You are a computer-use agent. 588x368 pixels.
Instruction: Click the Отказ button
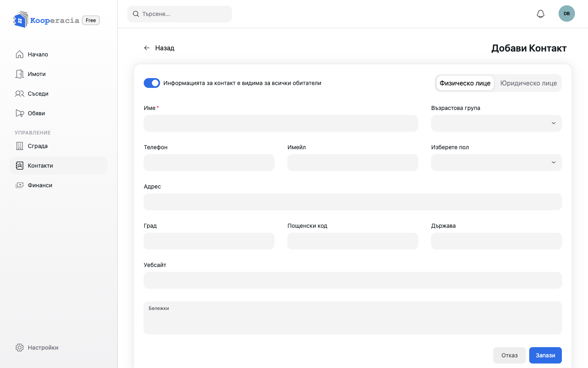510,355
